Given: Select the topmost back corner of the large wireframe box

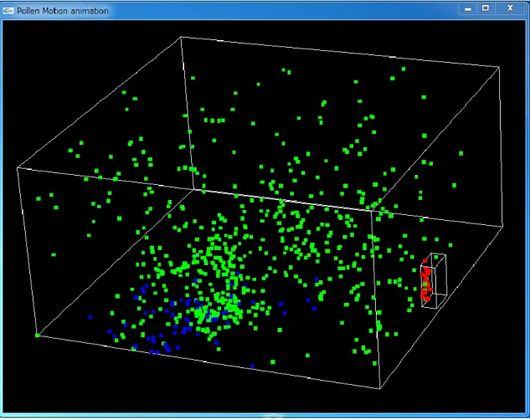Looking at the screenshot, I should 181,37.
